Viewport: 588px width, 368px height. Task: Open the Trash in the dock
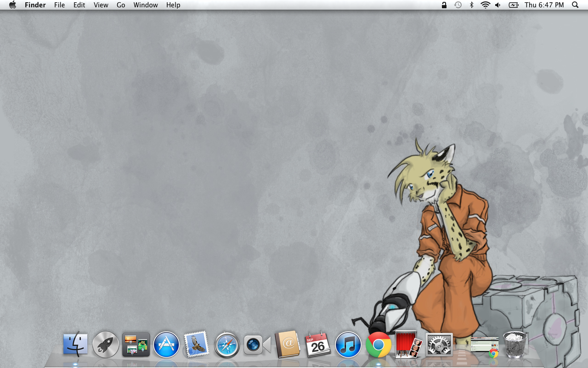pyautogui.click(x=515, y=345)
